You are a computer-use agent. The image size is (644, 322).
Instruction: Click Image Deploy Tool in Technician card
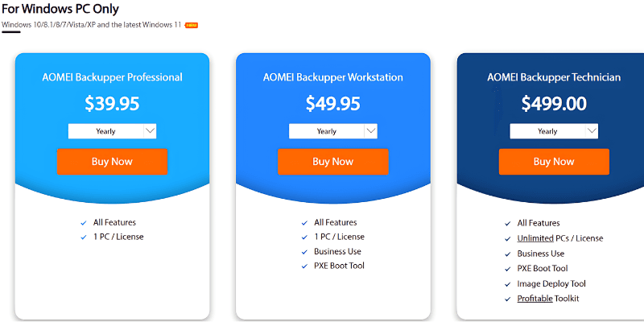551,284
